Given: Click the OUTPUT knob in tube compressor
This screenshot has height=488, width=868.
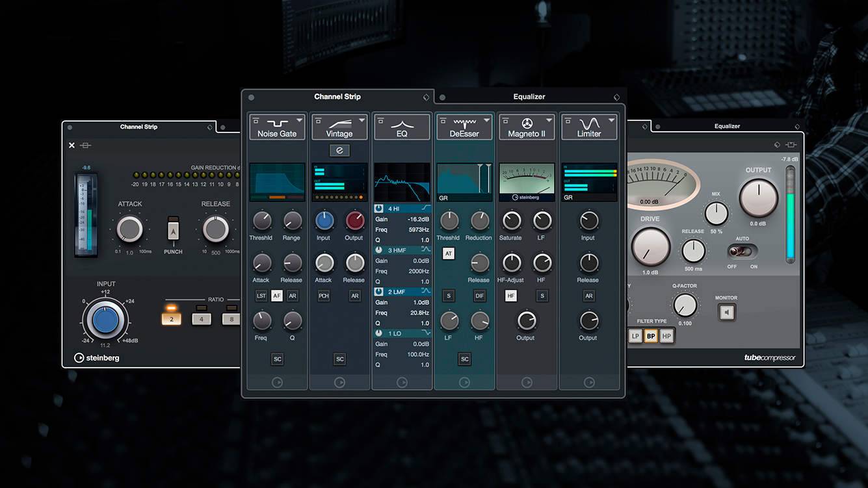Looking at the screenshot, I should (758, 198).
